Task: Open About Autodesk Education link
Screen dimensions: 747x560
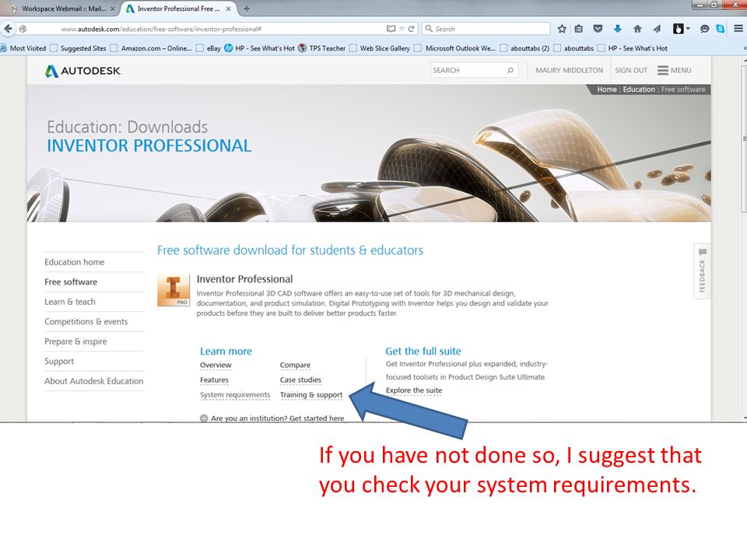Action: pyautogui.click(x=94, y=381)
